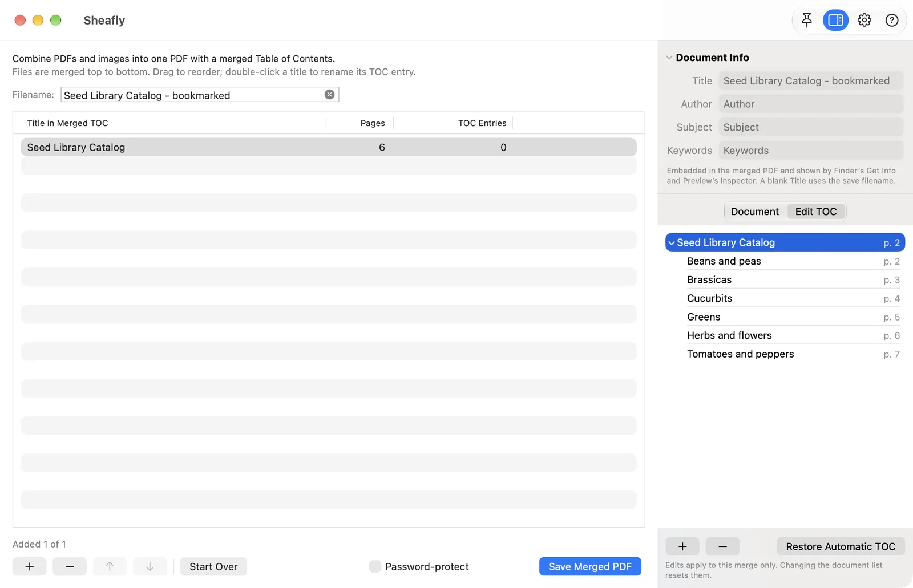Select the Cucurbits TOC entry
Screen dimensions: 913x588
point(785,298)
